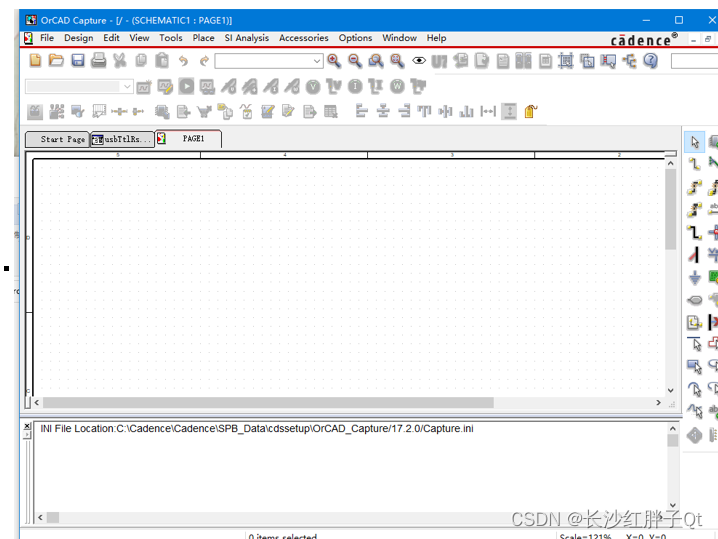Click the schematic horizontal scrollbar right arrow
This screenshot has height=539, width=718.
click(658, 403)
